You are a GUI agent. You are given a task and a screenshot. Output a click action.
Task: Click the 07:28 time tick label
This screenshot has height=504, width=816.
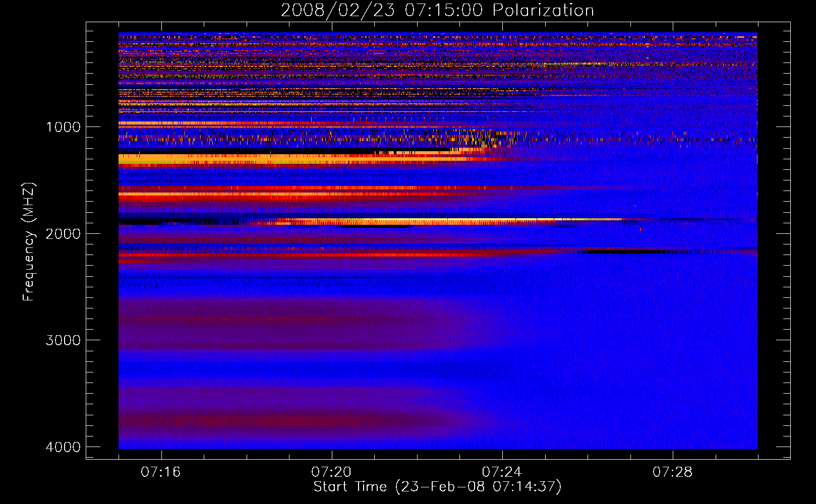tap(673, 472)
